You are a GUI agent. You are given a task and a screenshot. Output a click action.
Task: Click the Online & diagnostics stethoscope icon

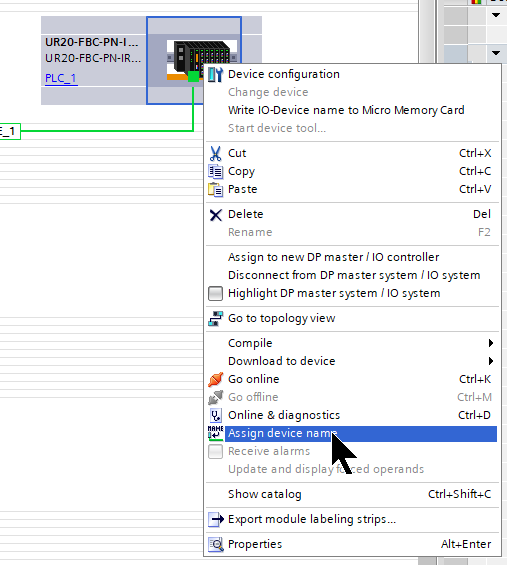point(215,415)
